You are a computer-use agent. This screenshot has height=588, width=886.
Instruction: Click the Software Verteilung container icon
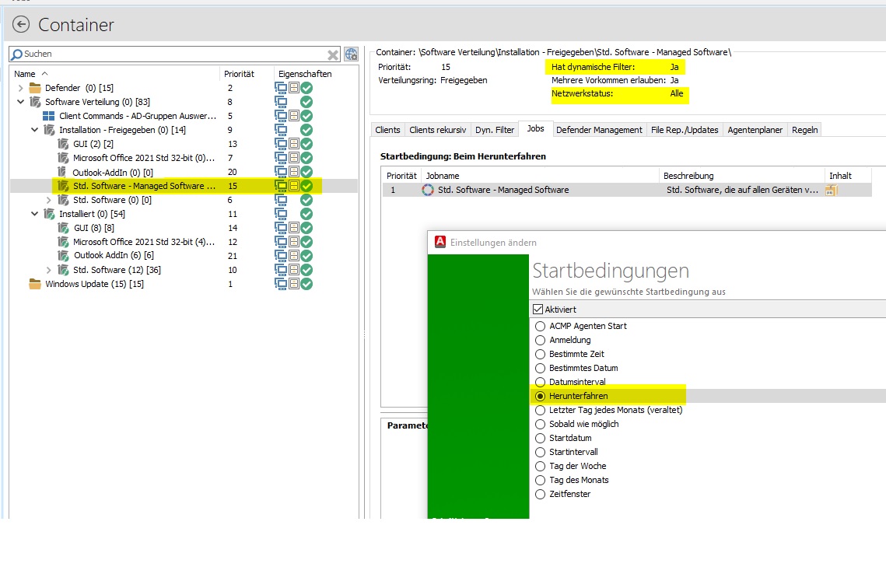(x=35, y=102)
